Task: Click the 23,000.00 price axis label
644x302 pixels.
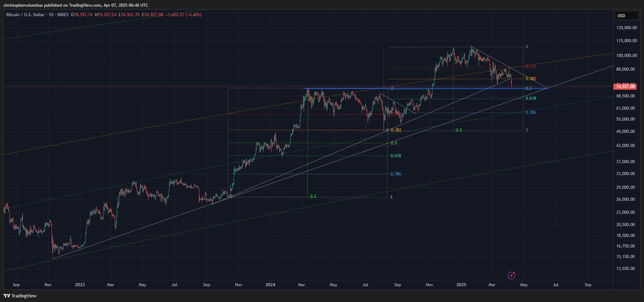Action: 625,212
